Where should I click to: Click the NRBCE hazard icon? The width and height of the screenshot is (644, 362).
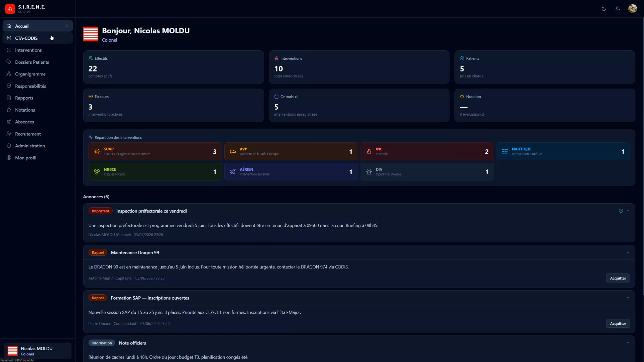[x=97, y=172]
